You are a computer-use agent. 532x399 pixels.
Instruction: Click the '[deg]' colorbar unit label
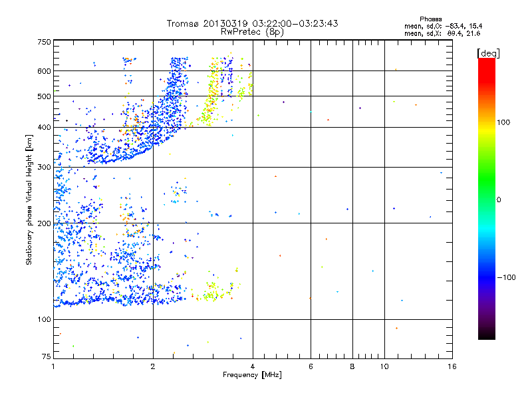click(x=488, y=53)
